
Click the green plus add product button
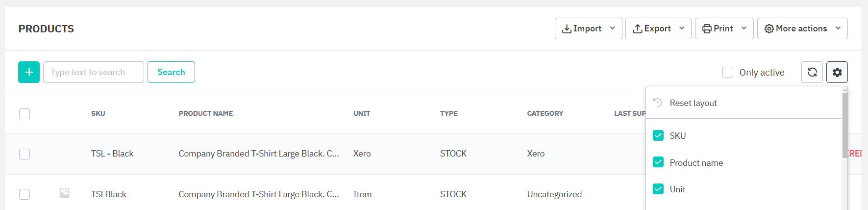pyautogui.click(x=29, y=72)
